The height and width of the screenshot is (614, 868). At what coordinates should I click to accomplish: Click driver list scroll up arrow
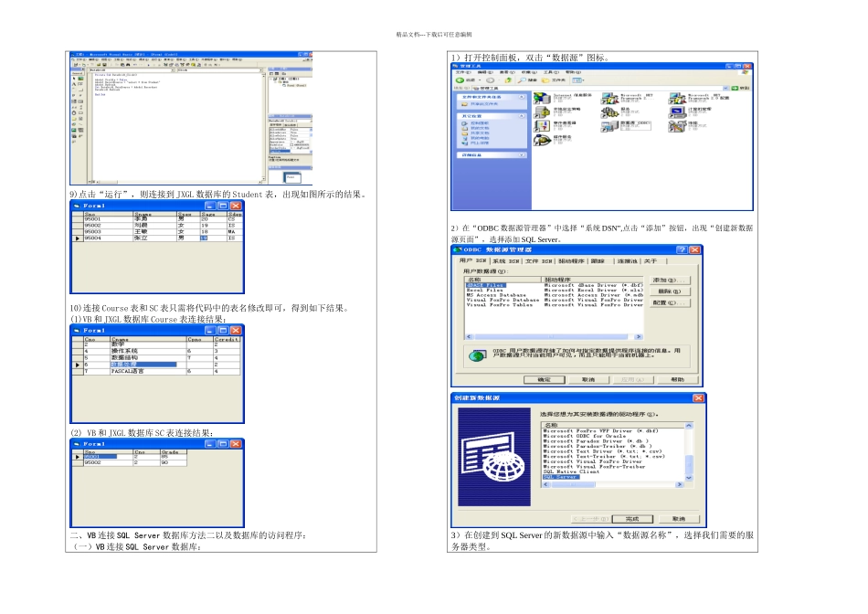689,426
